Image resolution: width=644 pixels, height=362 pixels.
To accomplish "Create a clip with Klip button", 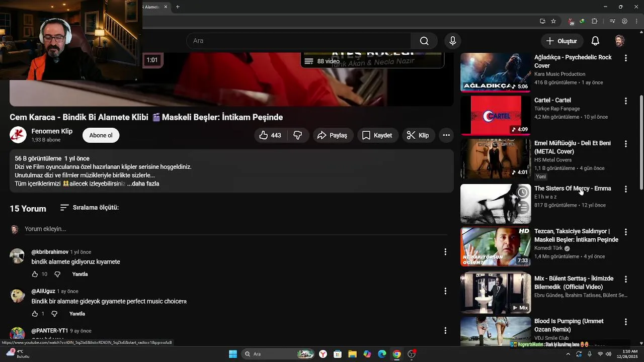I will click(418, 135).
